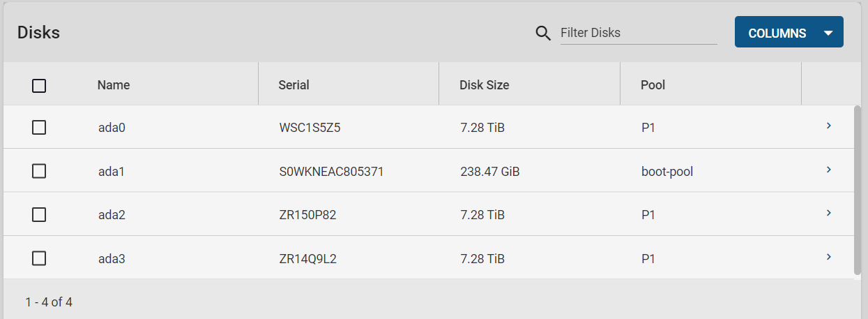Expand ada1 row details chevron

[828, 170]
